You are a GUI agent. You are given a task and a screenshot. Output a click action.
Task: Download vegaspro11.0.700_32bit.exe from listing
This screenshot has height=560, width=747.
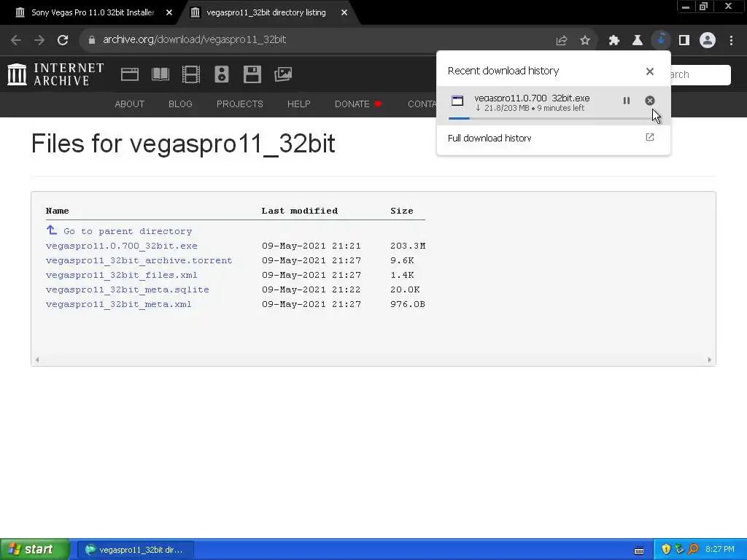(x=122, y=246)
